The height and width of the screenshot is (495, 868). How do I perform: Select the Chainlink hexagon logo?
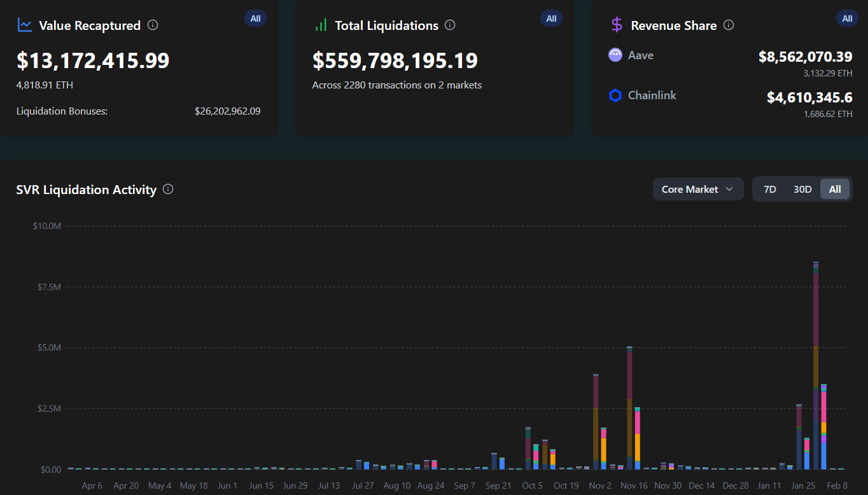pos(615,95)
